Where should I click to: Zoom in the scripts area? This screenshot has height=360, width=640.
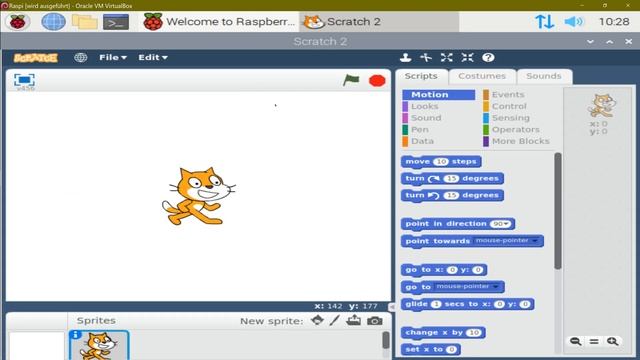pos(612,341)
